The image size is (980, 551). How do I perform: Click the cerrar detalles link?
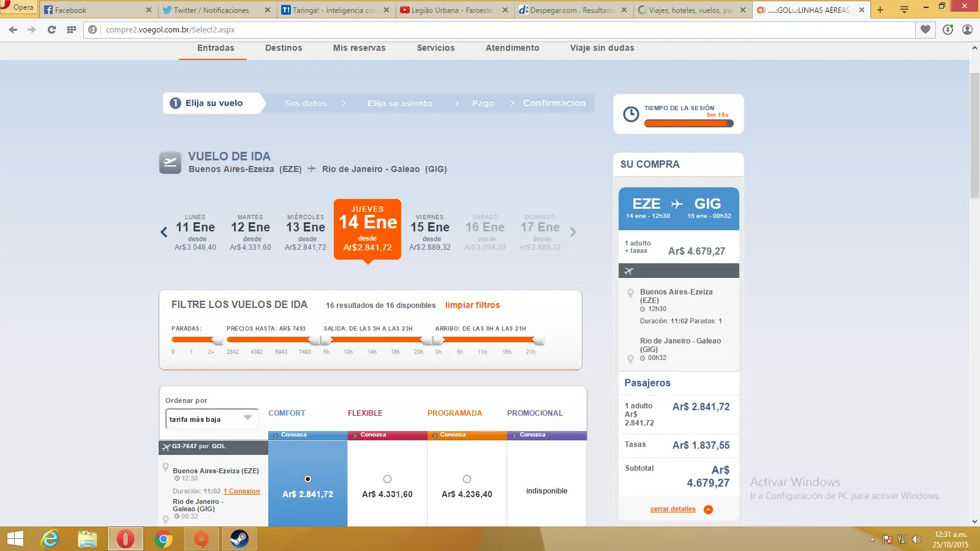673,509
